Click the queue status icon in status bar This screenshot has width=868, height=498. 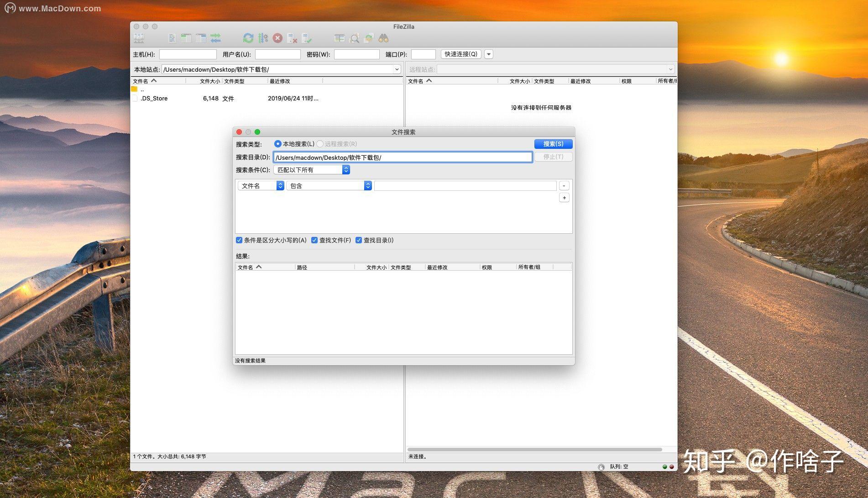tap(601, 467)
